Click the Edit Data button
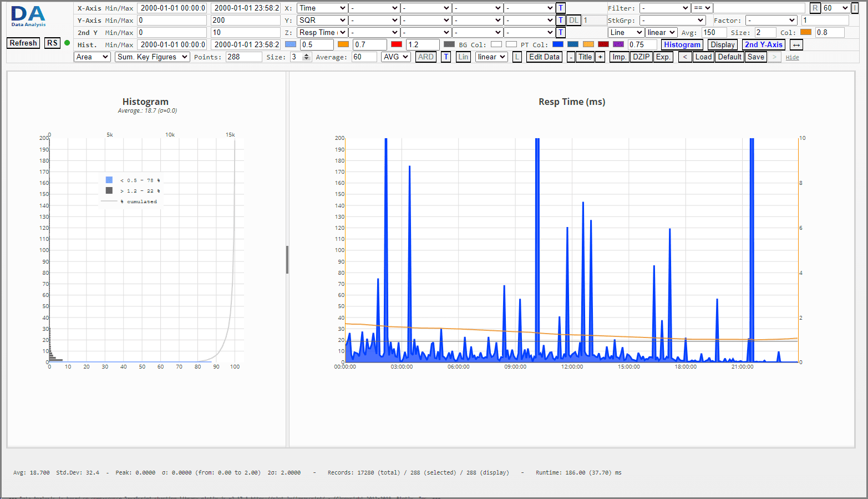Viewport: 868px width, 499px height. click(544, 57)
